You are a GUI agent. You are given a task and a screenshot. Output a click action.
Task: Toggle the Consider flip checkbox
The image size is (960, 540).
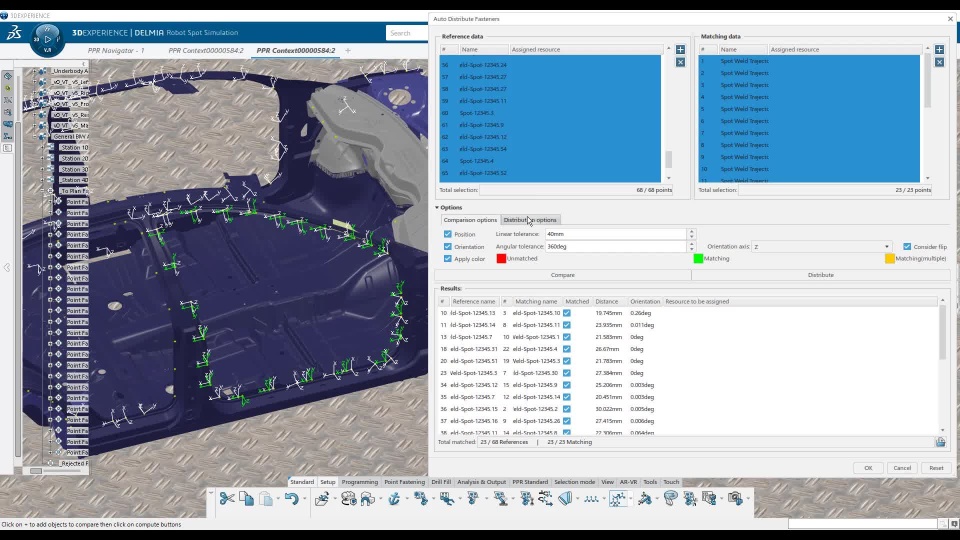coord(907,246)
